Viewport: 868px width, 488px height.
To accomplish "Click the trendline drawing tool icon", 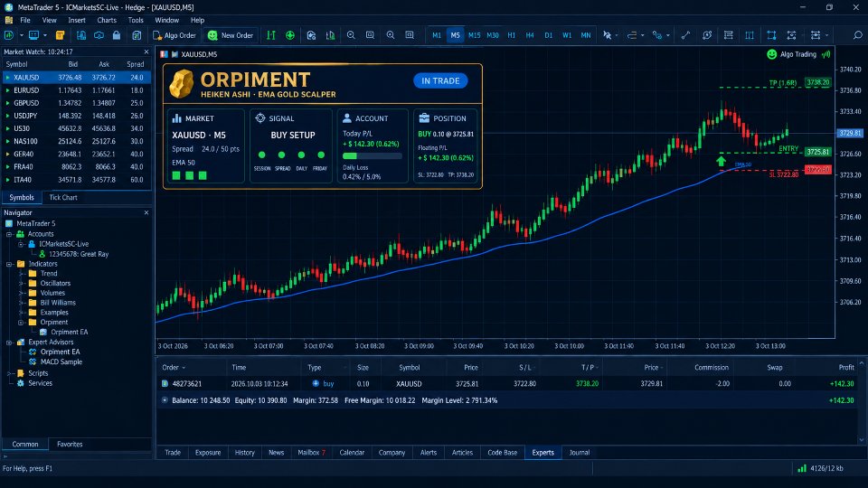I will pyautogui.click(x=685, y=35).
